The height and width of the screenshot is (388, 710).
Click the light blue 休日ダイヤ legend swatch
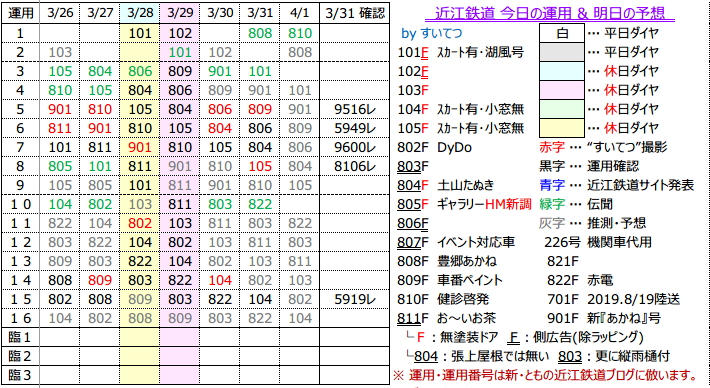(561, 71)
